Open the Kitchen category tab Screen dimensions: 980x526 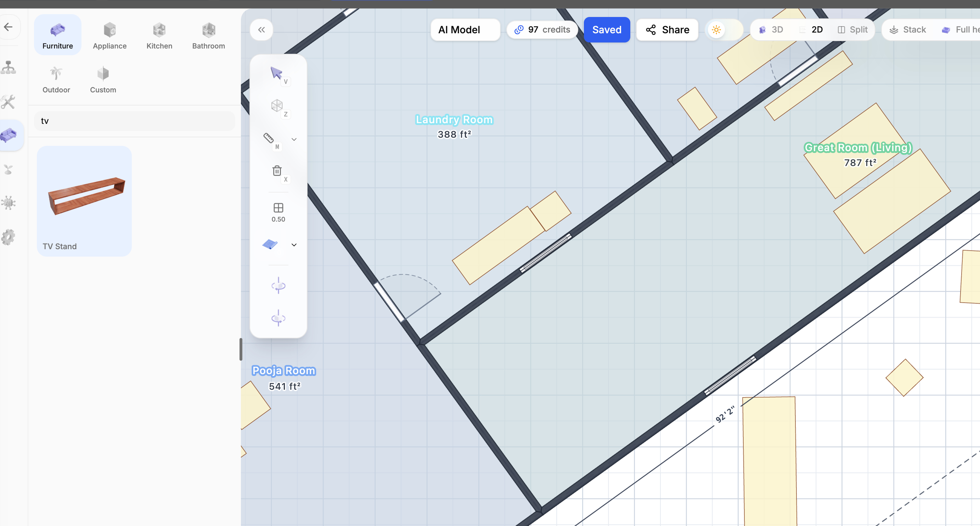coord(159,35)
